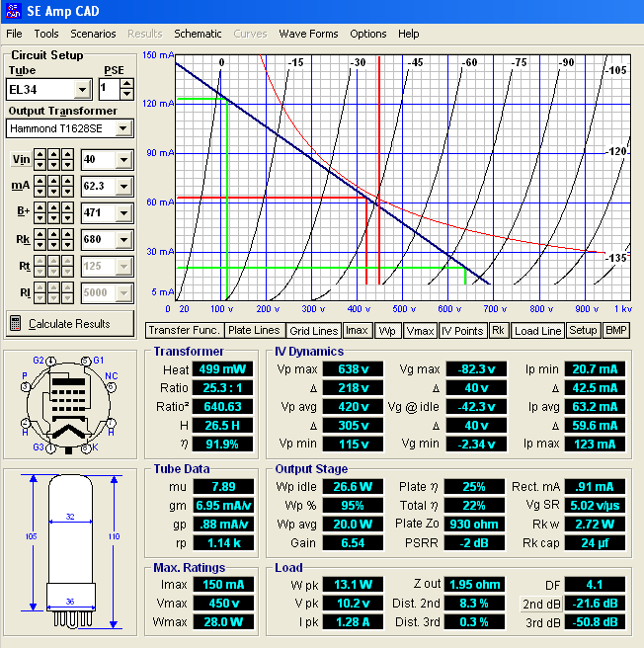
Task: Click the Calculate Results button
Action: pyautogui.click(x=70, y=324)
